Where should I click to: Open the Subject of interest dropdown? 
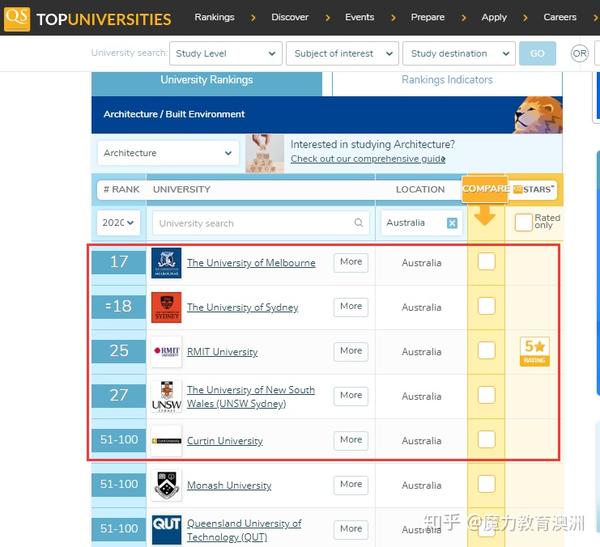click(342, 53)
